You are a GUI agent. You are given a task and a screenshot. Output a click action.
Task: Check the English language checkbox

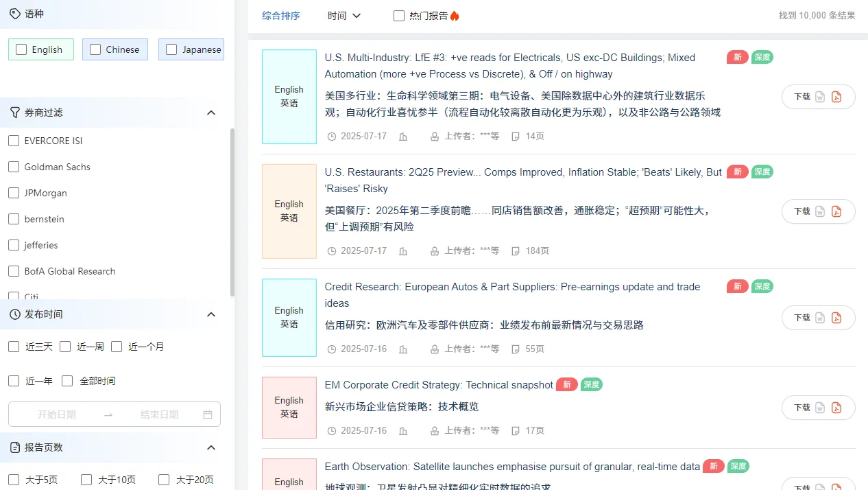click(x=21, y=49)
